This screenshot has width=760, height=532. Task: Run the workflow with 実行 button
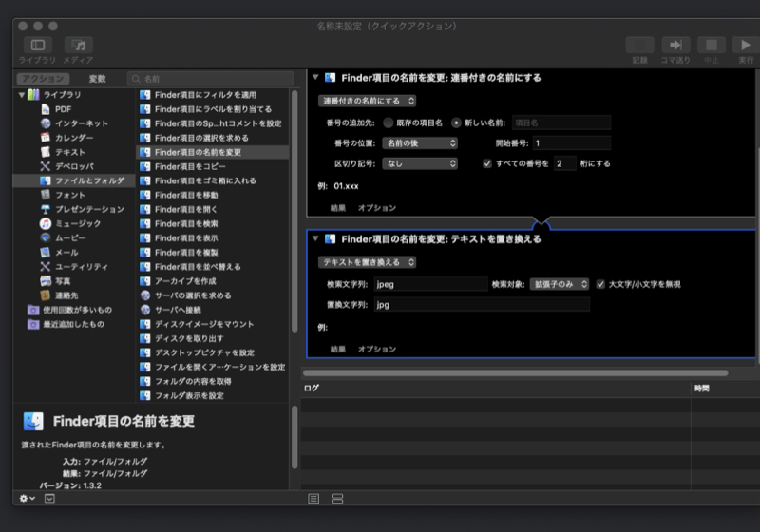coord(746,45)
